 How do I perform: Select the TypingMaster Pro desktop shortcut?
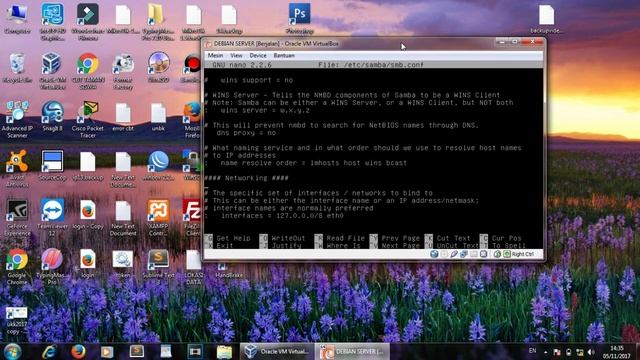tap(52, 266)
